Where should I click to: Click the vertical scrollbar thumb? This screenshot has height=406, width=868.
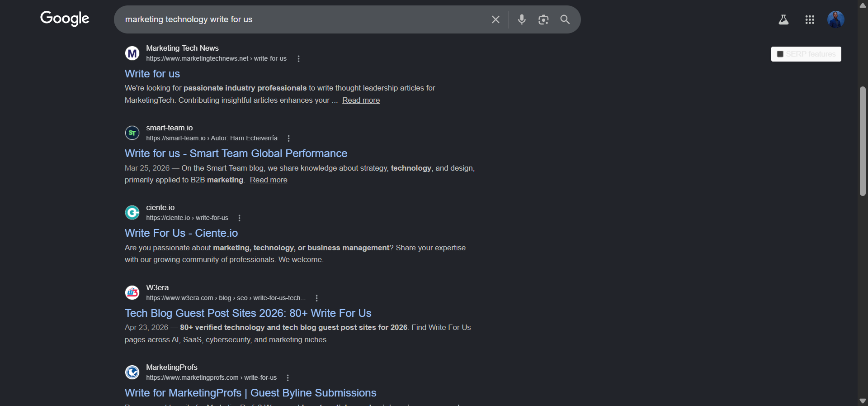(863, 141)
